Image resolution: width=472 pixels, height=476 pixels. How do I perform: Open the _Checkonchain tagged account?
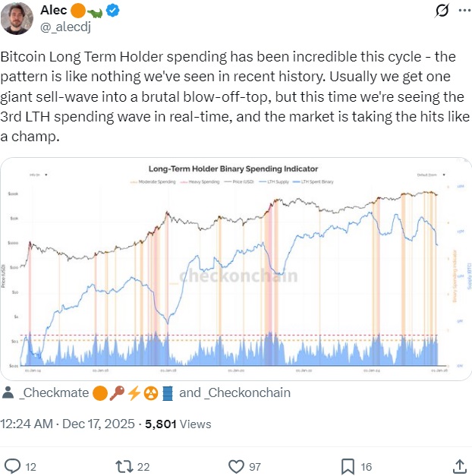(248, 393)
